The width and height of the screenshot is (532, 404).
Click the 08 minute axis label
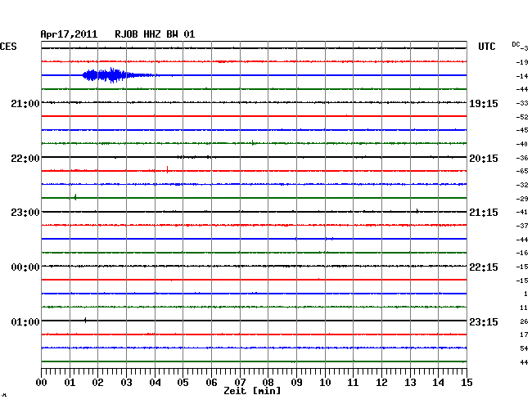click(268, 382)
